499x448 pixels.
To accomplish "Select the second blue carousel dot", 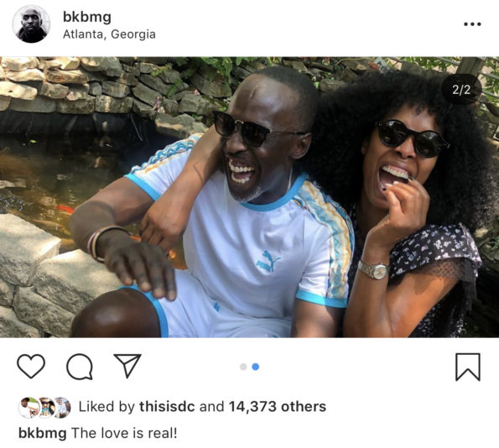I will [256, 367].
